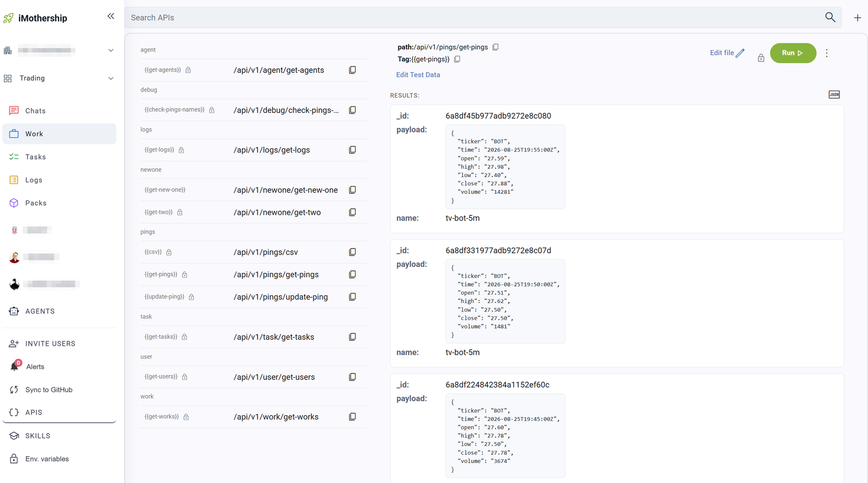Toggle JSON view of results

pos(834,94)
